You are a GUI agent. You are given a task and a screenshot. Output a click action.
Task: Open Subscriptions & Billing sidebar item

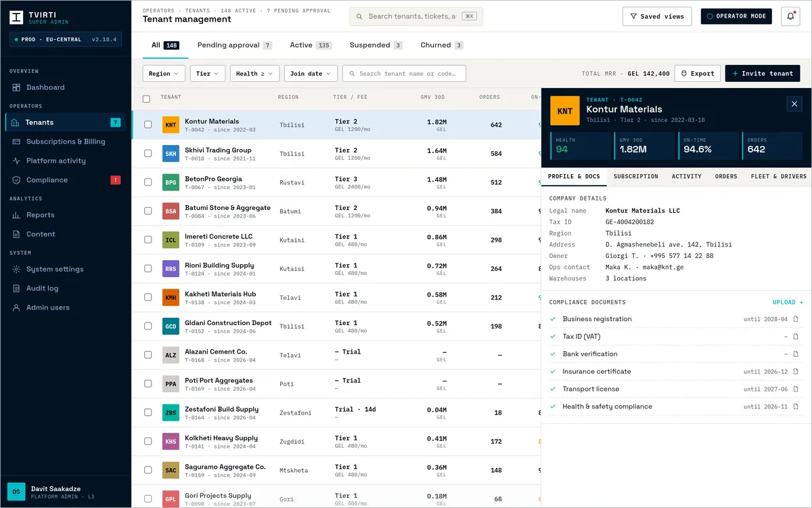coord(66,142)
